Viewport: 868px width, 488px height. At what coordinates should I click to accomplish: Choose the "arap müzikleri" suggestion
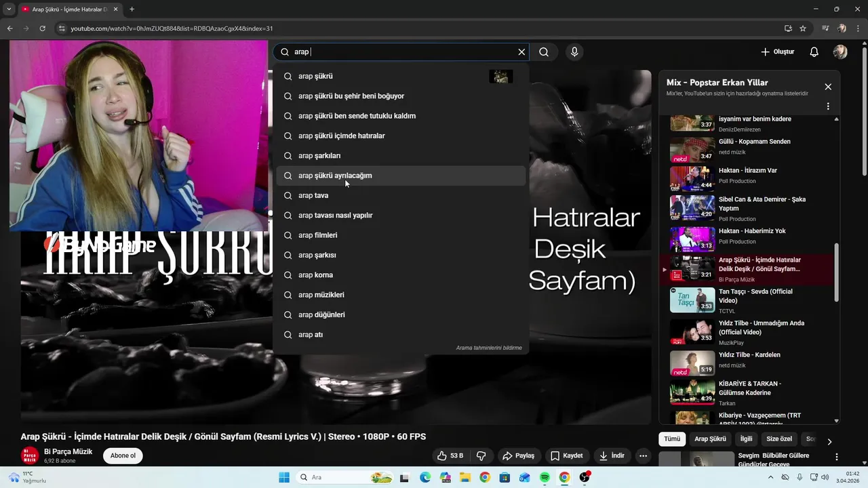click(x=401, y=295)
